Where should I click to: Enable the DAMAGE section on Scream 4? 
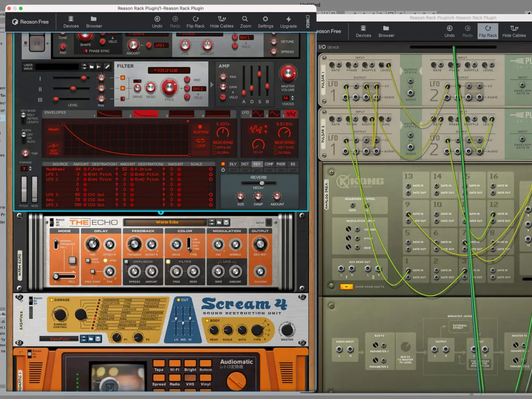click(51, 300)
